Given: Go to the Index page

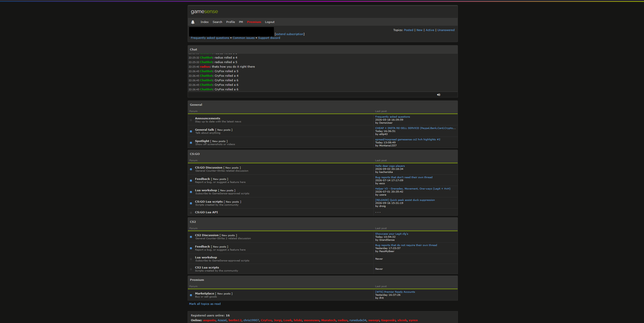Looking at the screenshot, I should pos(205,22).
